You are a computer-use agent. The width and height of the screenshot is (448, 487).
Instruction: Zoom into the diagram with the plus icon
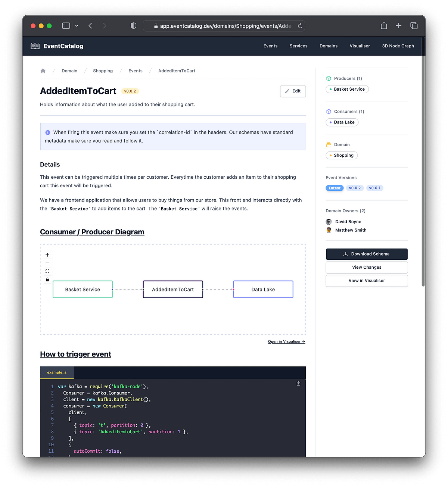47,254
